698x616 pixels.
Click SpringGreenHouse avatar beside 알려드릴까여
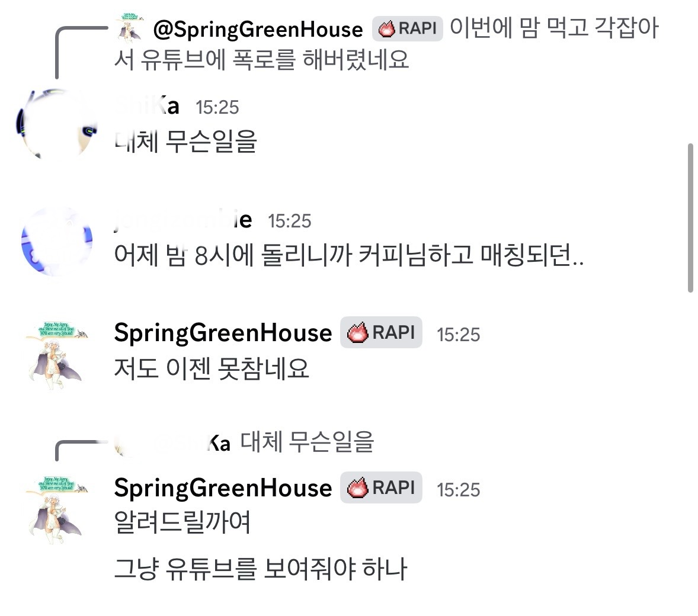[57, 509]
